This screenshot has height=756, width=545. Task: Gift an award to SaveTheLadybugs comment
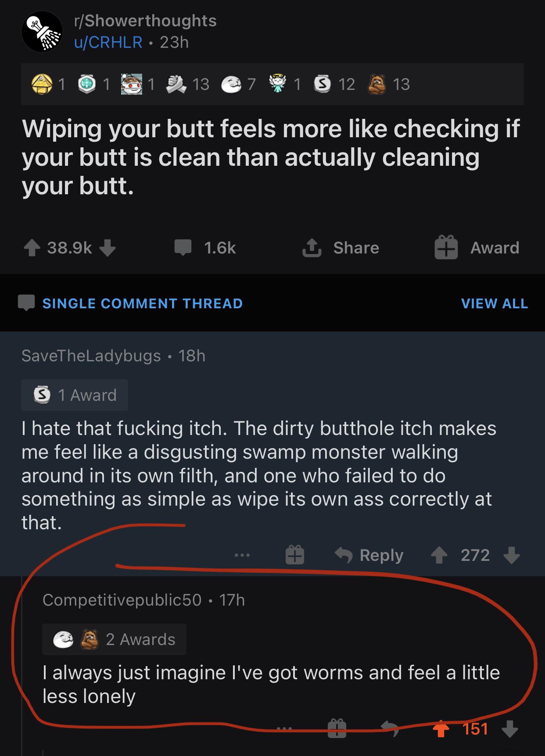click(x=295, y=556)
